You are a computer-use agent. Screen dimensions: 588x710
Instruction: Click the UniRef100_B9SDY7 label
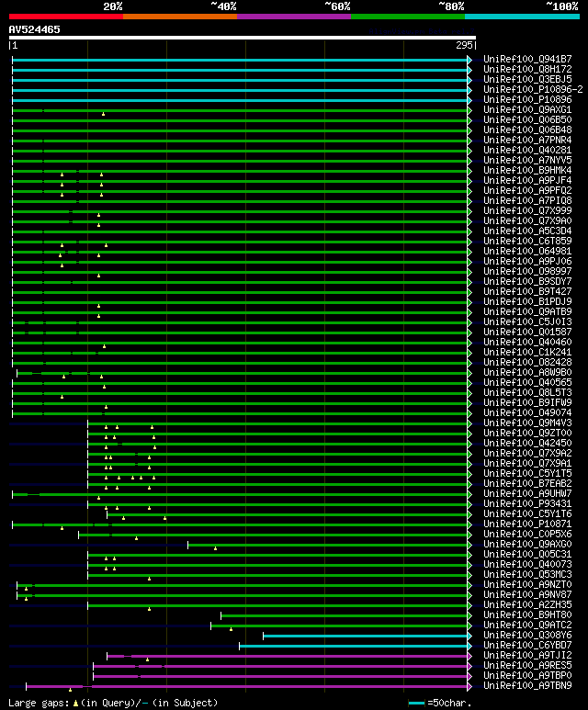point(527,282)
